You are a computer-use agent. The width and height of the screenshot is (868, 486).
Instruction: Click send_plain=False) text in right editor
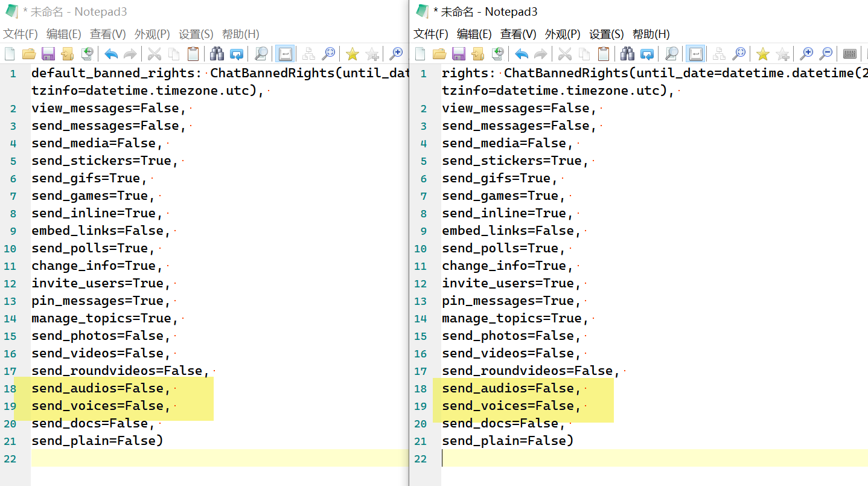(507, 441)
